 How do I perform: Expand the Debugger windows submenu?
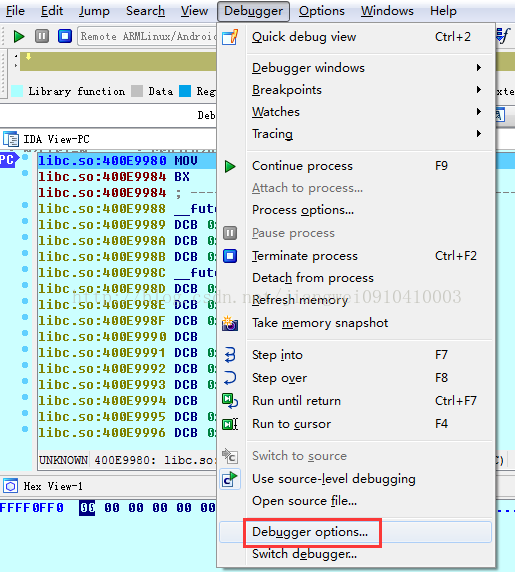coord(479,68)
